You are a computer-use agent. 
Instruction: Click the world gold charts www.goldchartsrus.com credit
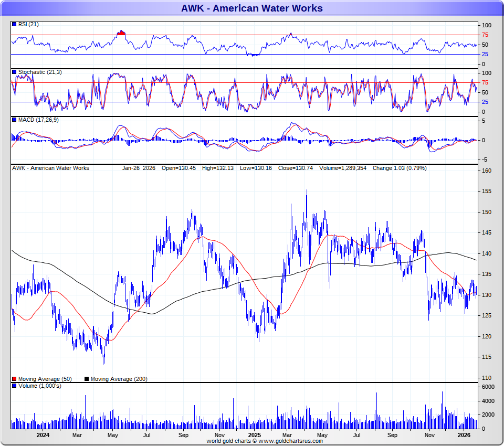tap(265, 441)
